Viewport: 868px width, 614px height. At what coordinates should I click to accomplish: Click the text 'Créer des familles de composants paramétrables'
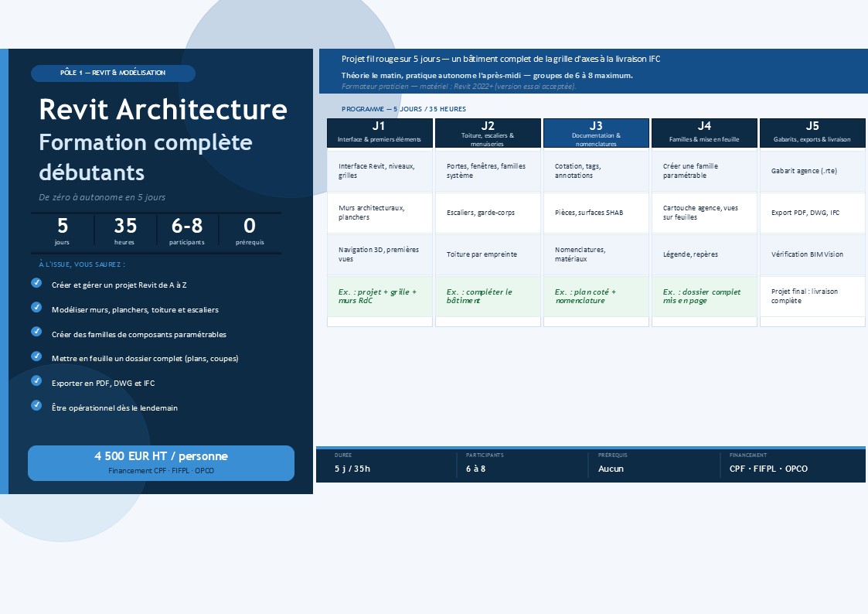[x=139, y=334]
